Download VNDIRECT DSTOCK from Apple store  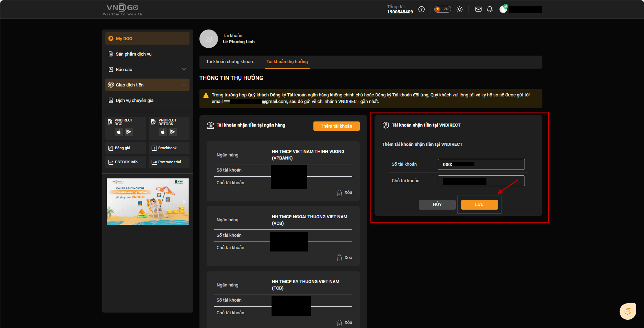tap(163, 132)
